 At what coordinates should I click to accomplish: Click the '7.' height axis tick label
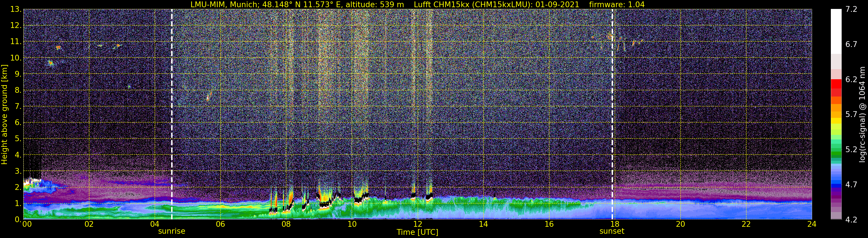pos(18,107)
